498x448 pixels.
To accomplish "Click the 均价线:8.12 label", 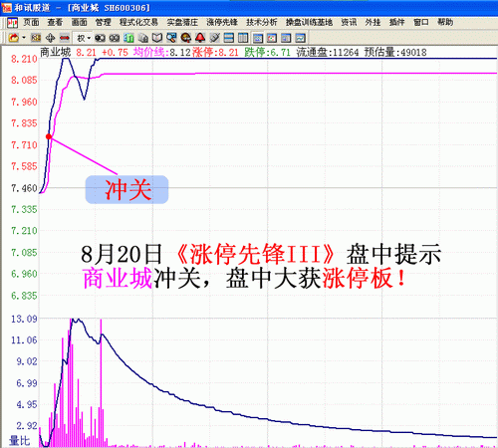I will [x=162, y=52].
